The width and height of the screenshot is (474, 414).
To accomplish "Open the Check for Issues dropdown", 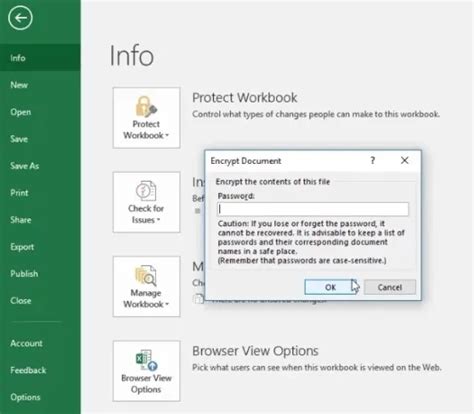I will point(146,202).
